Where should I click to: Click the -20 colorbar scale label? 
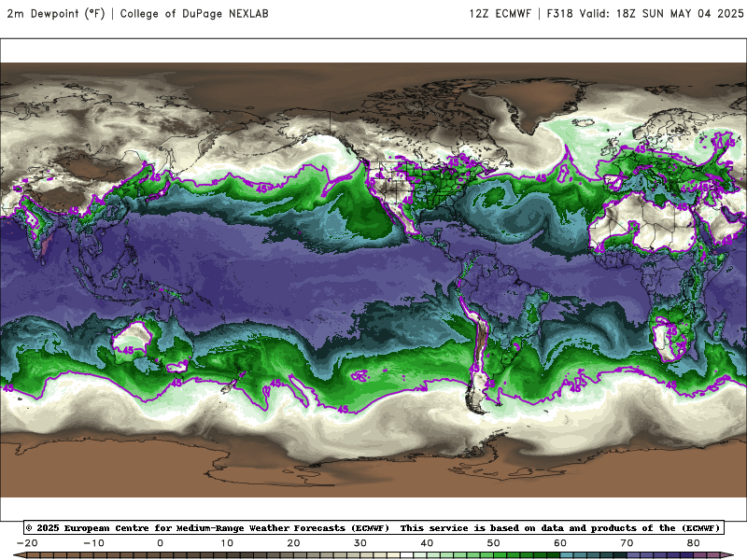click(x=27, y=543)
